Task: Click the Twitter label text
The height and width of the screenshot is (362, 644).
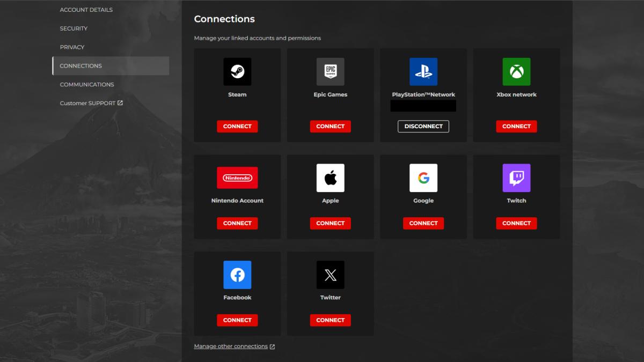Action: [x=331, y=298]
